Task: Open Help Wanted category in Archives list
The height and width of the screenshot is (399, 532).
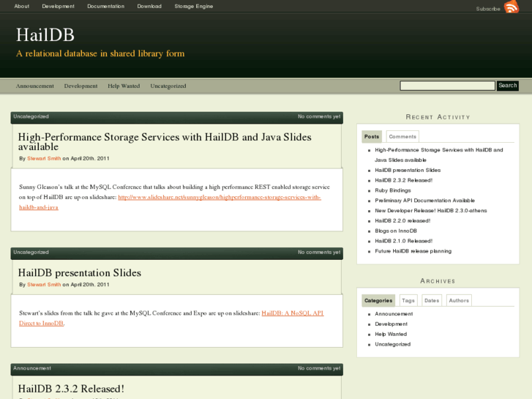Action: coord(391,334)
